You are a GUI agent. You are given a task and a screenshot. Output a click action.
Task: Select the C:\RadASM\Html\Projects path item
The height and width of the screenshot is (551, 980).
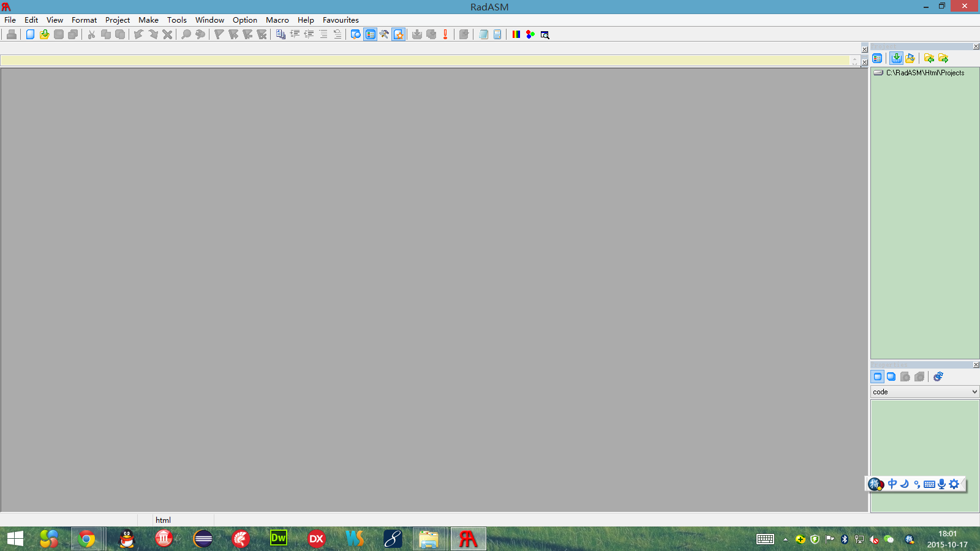click(x=925, y=73)
